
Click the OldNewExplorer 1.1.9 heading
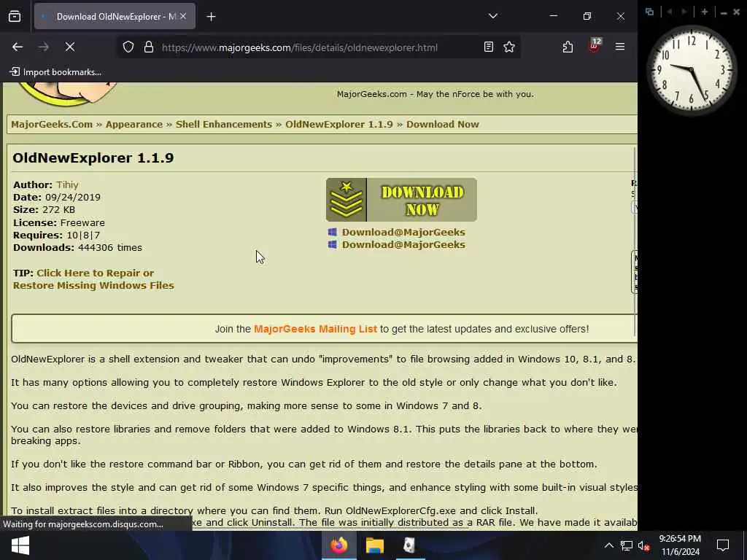point(93,158)
